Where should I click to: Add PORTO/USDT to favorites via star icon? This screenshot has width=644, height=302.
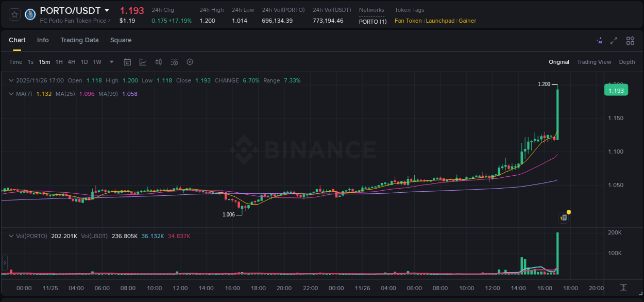[14, 14]
